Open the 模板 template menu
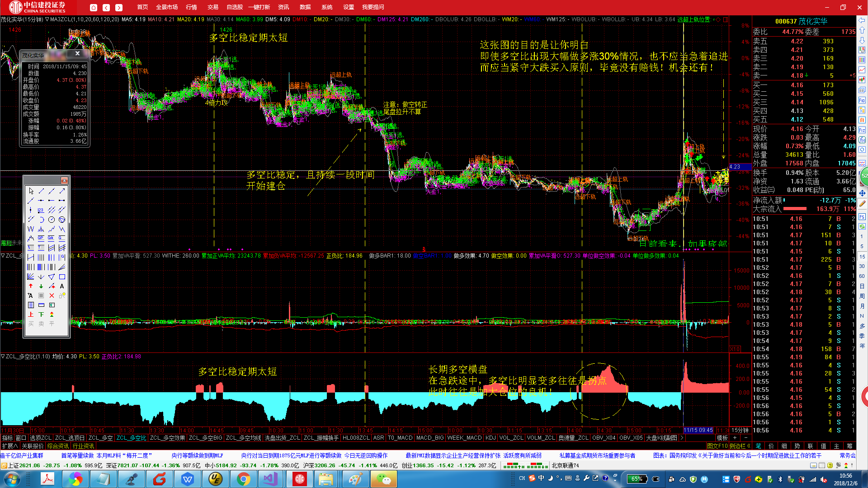 [x=722, y=438]
